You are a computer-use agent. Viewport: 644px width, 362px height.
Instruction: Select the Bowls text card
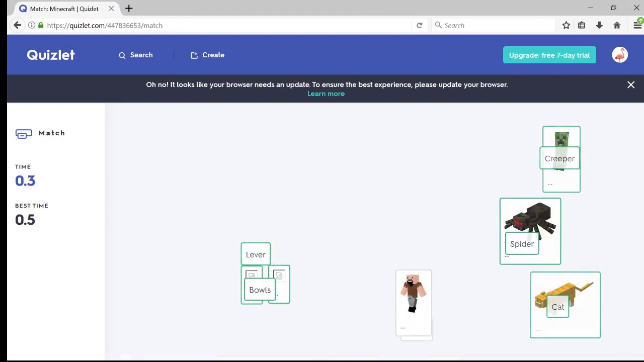(260, 290)
